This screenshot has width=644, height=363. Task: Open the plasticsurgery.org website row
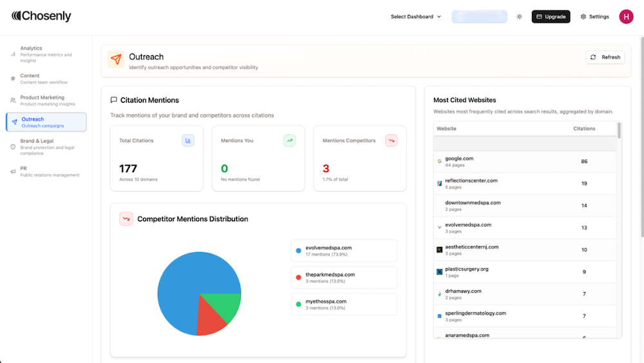click(525, 271)
